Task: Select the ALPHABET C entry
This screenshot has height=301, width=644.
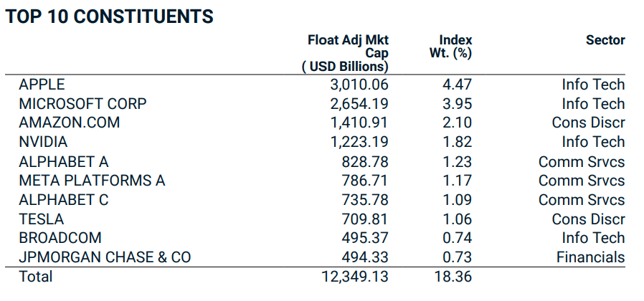Action: click(64, 200)
